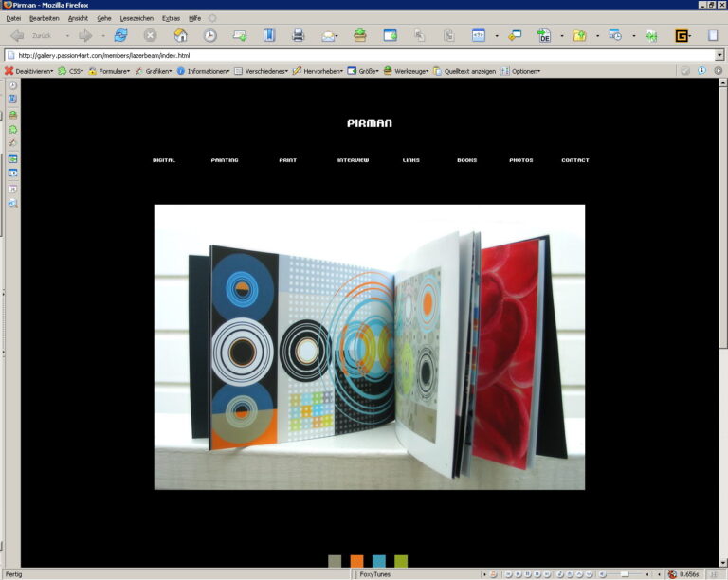Click the puzzle piece icon in the sidebar
The image size is (728, 580).
[x=12, y=129]
